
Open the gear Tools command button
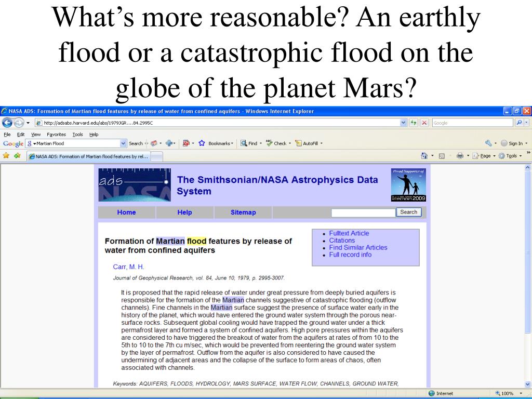(510, 156)
